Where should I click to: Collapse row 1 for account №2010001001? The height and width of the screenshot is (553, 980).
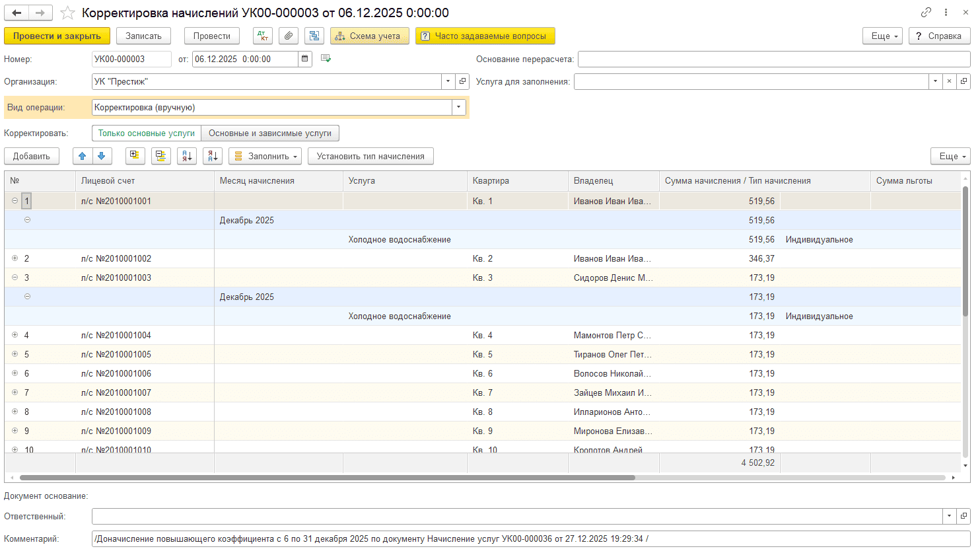(15, 201)
